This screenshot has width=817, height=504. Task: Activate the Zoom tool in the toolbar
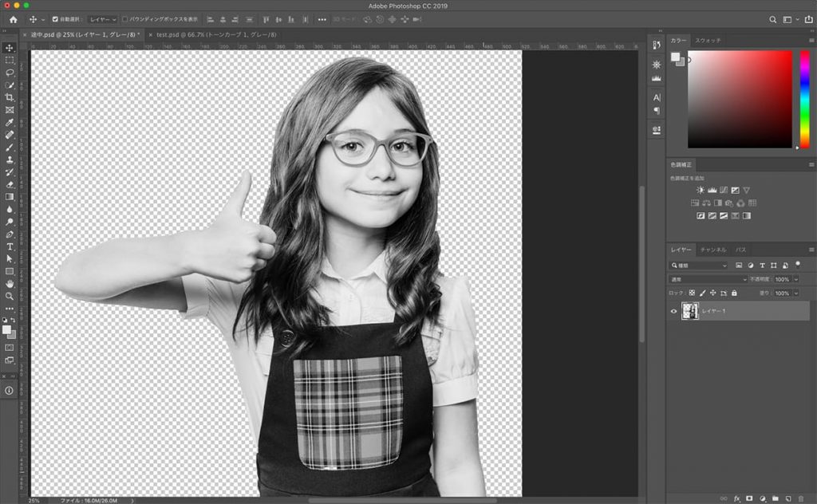(10, 296)
